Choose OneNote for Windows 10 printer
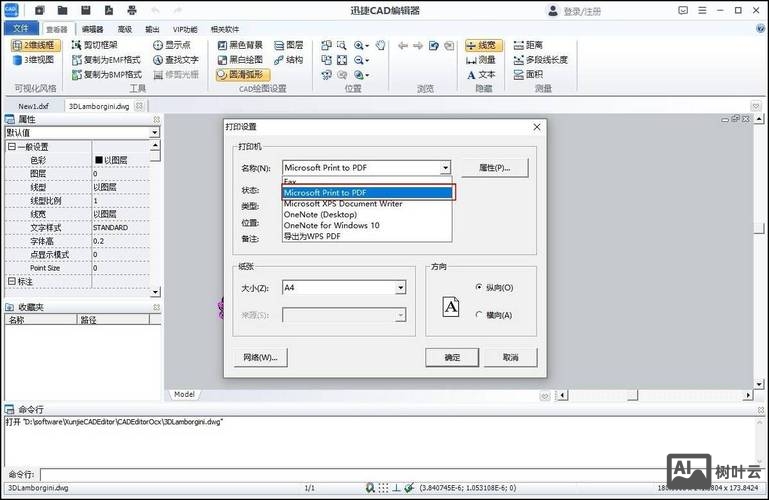 tap(367, 225)
